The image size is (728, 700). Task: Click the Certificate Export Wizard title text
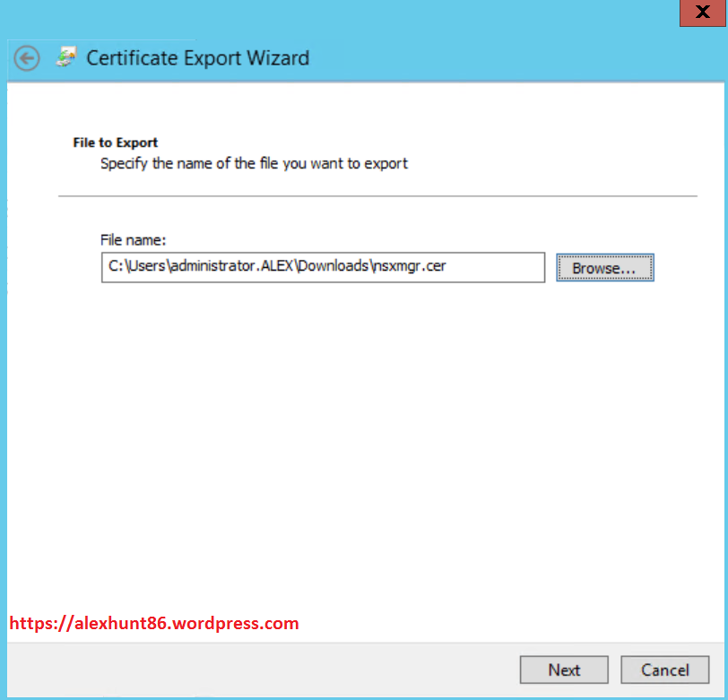click(197, 57)
